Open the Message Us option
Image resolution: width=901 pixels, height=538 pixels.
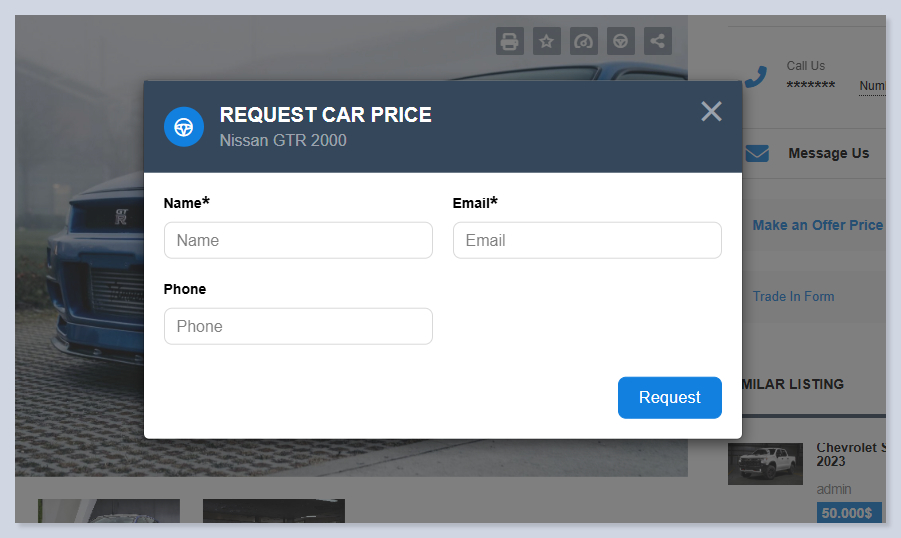point(828,154)
